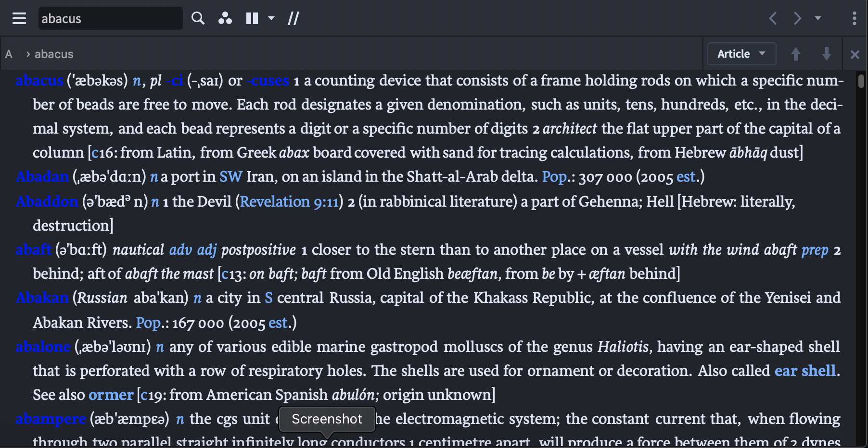The image size is (868, 448).
Task: Follow the Revelation 9:11 link
Action: (289, 201)
